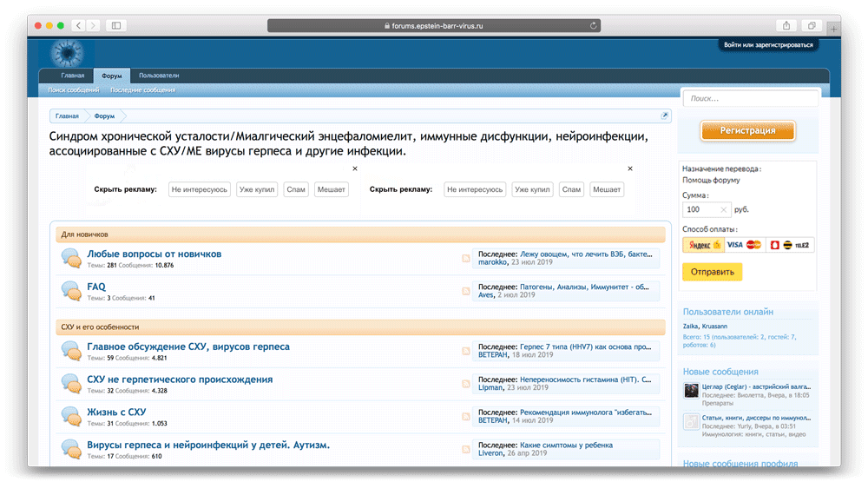Click the Поиск search field
This screenshot has height=482, width=868.
[749, 99]
